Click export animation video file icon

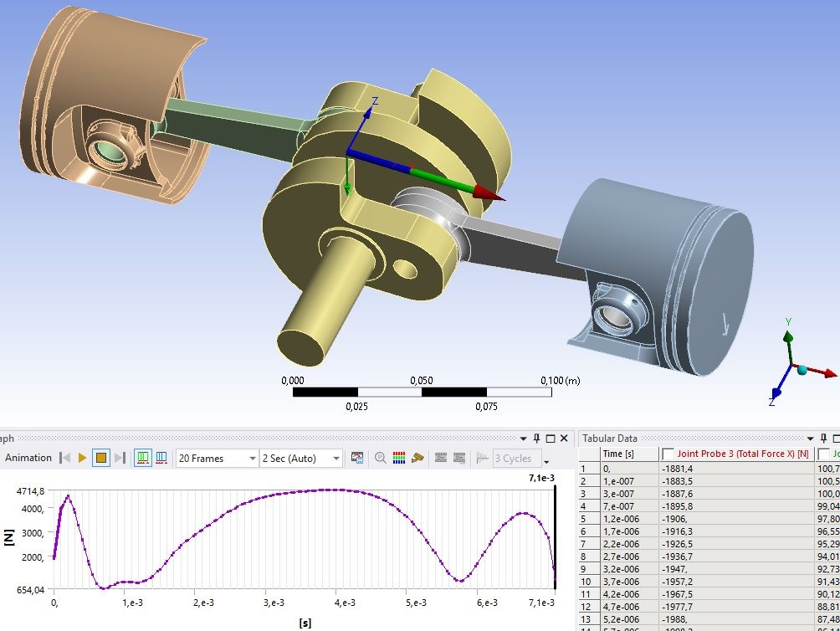point(357,458)
